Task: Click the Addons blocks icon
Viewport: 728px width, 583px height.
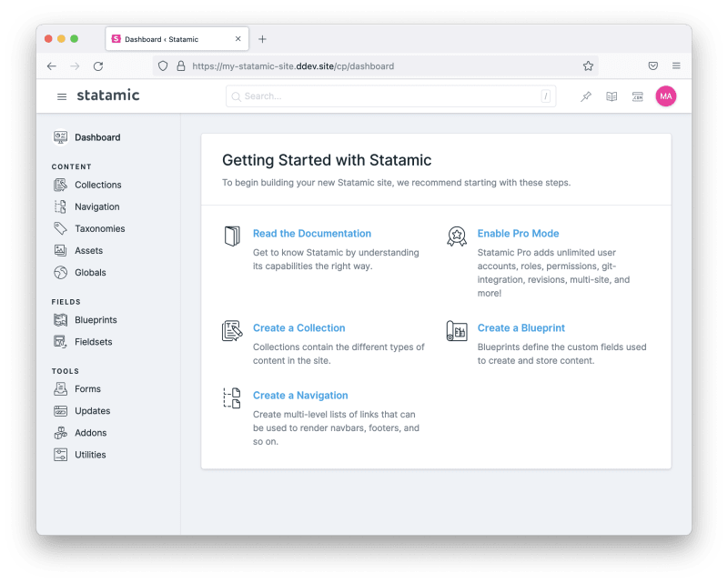Action: point(60,433)
